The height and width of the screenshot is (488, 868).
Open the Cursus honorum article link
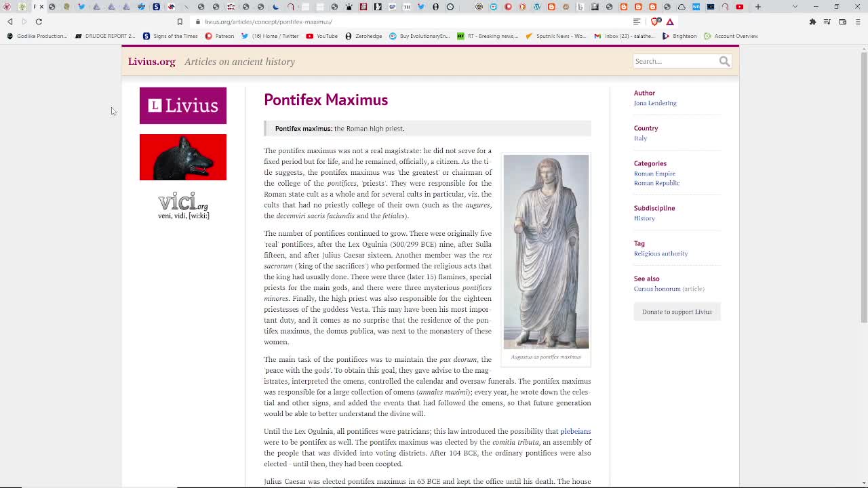(x=657, y=289)
